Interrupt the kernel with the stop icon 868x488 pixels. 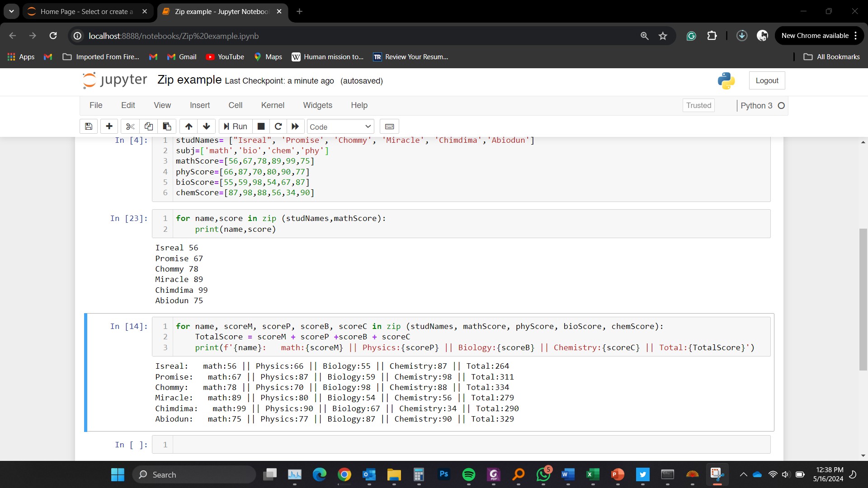[261, 127]
